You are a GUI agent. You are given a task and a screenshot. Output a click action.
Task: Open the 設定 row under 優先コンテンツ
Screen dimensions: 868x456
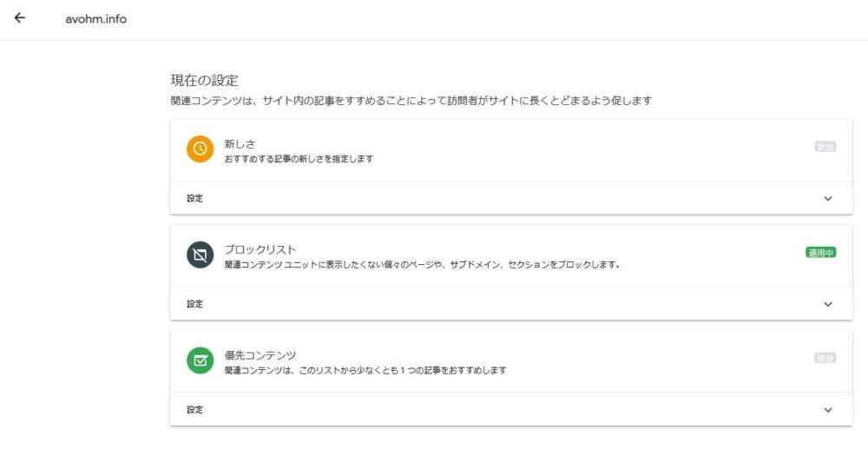pyautogui.click(x=194, y=410)
